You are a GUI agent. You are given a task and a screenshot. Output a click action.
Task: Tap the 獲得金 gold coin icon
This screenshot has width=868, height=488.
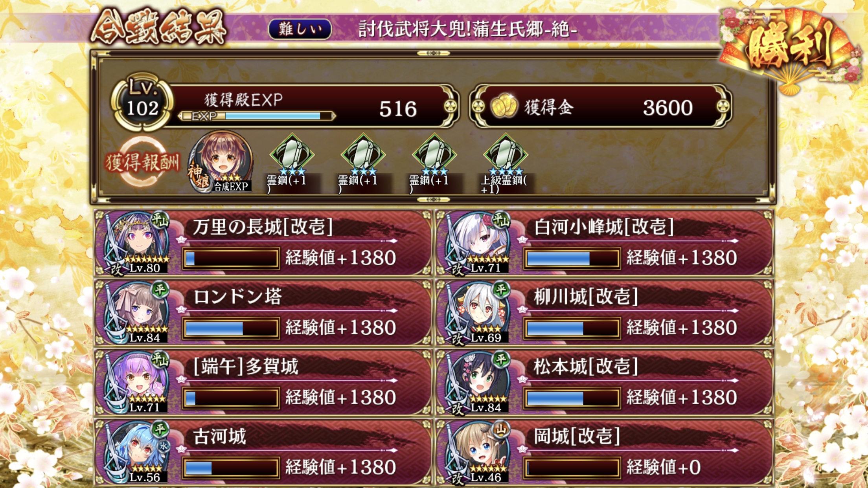click(504, 107)
